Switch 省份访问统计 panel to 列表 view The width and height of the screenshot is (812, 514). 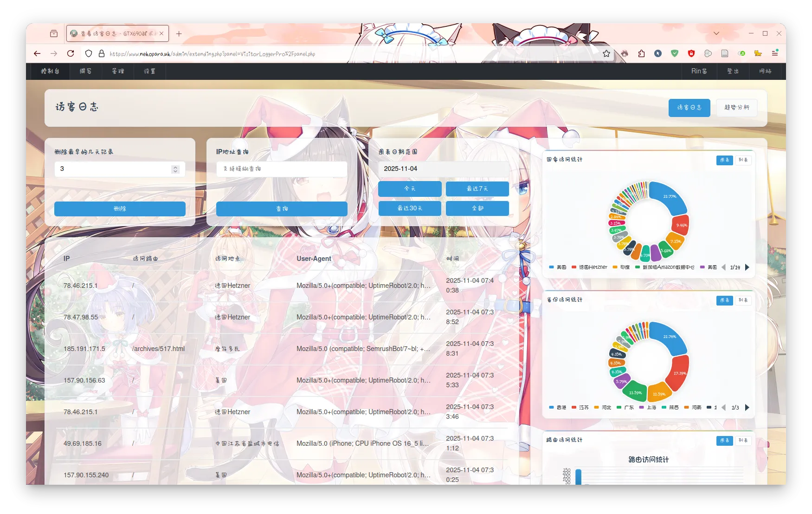click(x=743, y=300)
